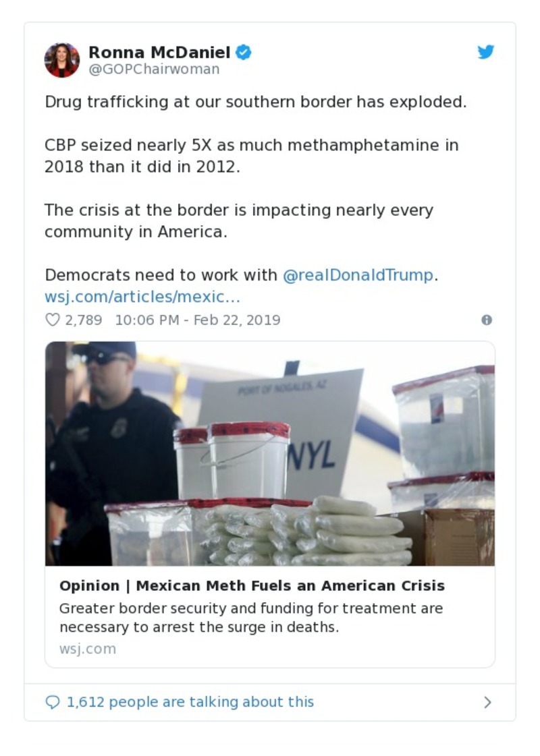Screen dimensions: 540x756
Task: Select the speech bubble next to 1,612
Action: [x=52, y=702]
